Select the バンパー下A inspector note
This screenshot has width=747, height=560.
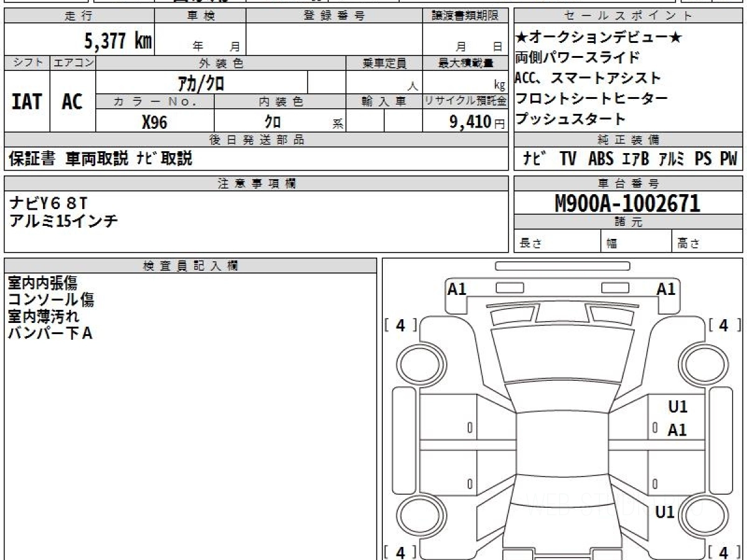pos(50,334)
